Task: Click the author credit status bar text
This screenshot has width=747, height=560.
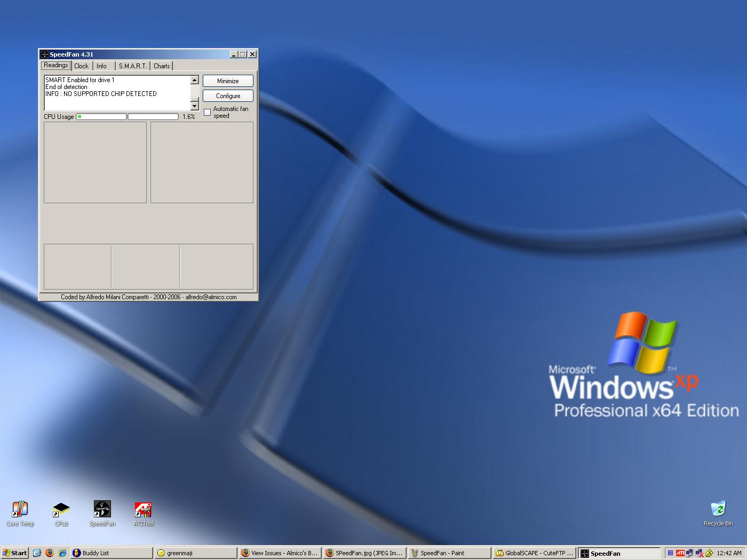Action: click(x=148, y=297)
